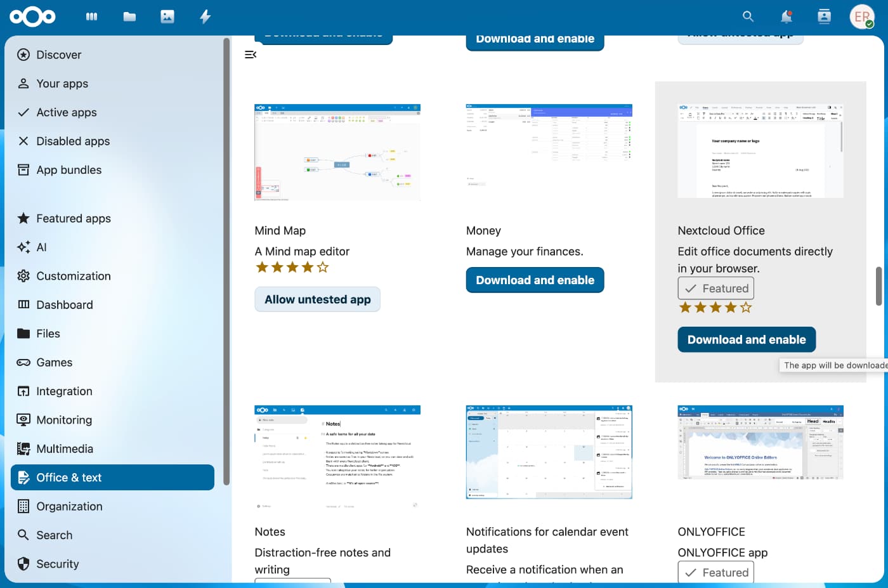The image size is (888, 588).
Task: Open the Dashboard app in top bar
Action: pyautogui.click(x=92, y=17)
